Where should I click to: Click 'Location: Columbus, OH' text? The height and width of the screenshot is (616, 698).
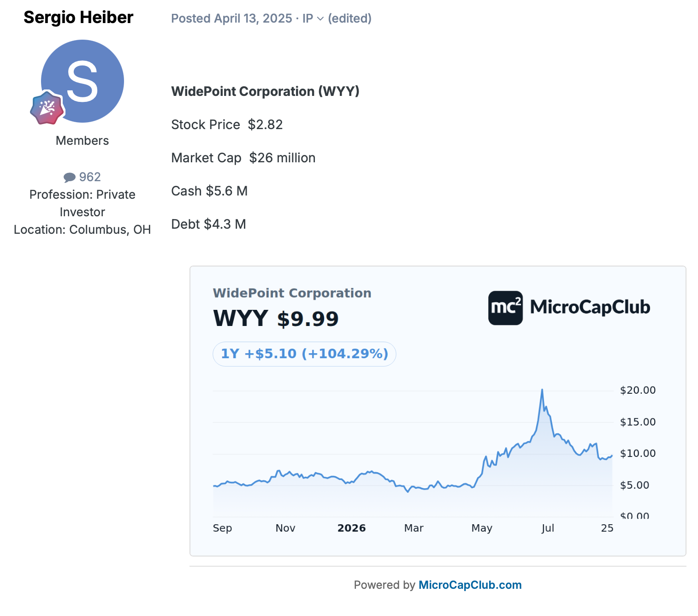(x=83, y=230)
